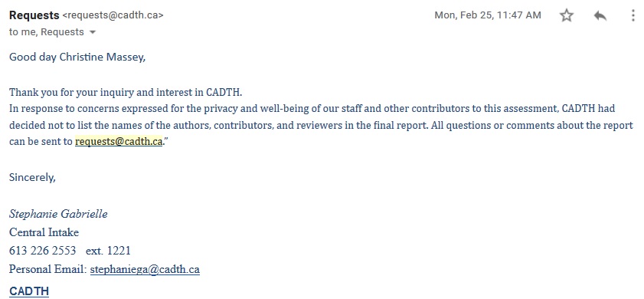Open the three-dot More options menu
This screenshot has height=299, width=644.
(633, 15)
